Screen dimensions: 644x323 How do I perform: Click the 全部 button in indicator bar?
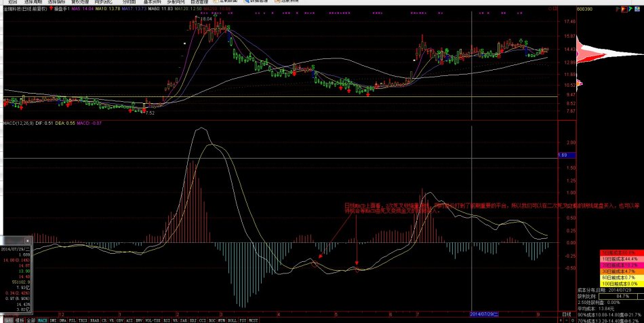point(31,320)
